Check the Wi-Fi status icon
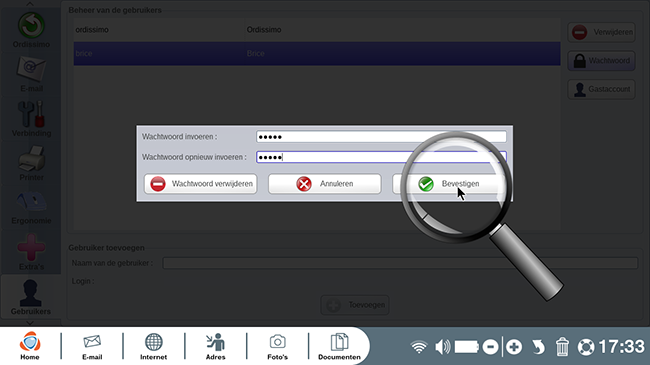This screenshot has height=365, width=650. [419, 347]
